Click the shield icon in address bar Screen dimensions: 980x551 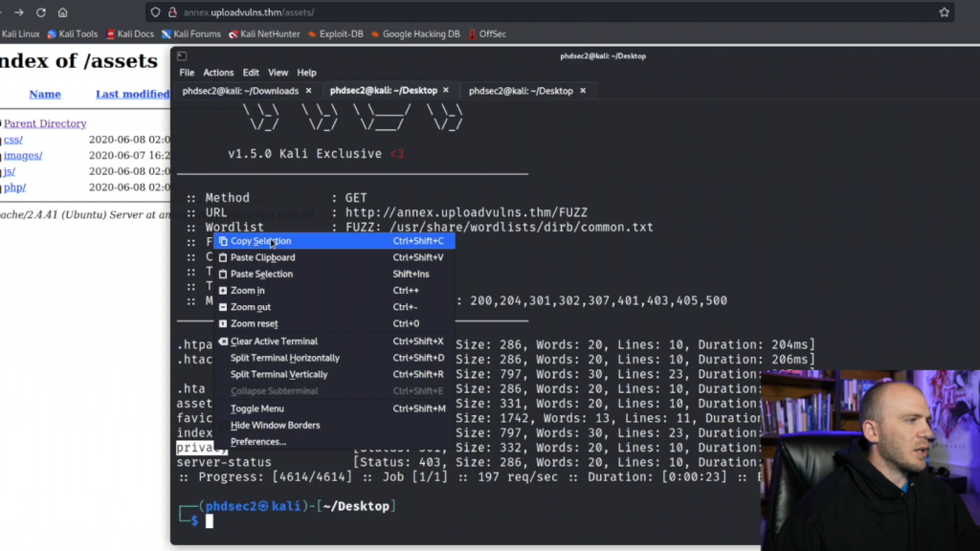tap(157, 12)
